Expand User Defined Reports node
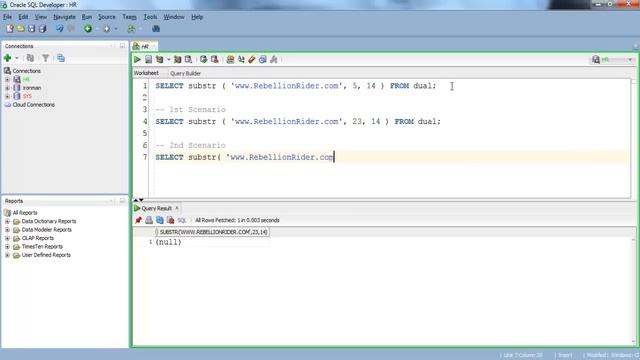 (7, 255)
